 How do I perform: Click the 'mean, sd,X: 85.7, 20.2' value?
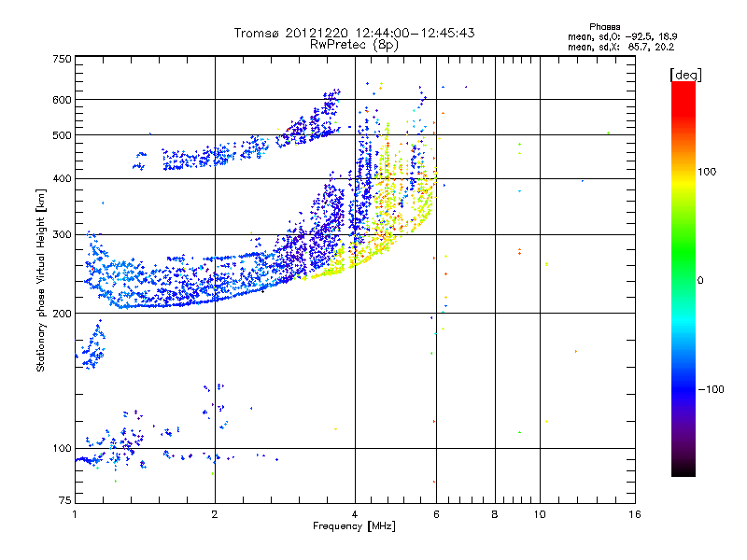[x=621, y=47]
